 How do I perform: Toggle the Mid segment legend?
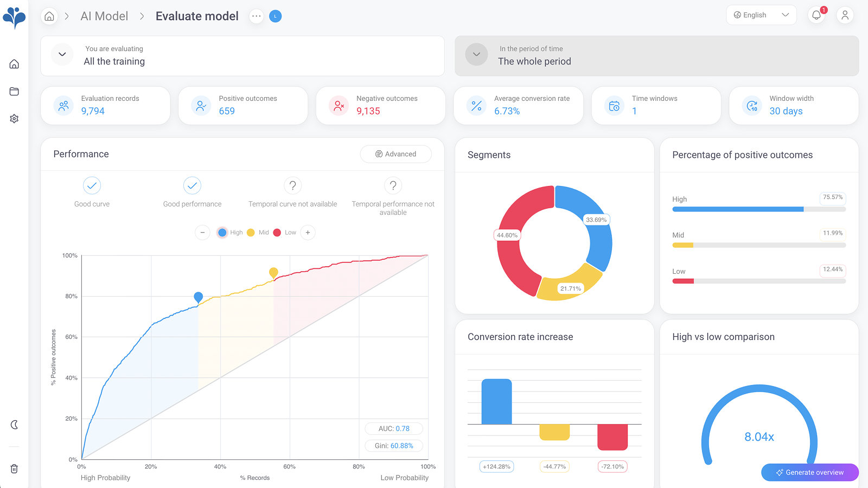point(258,233)
